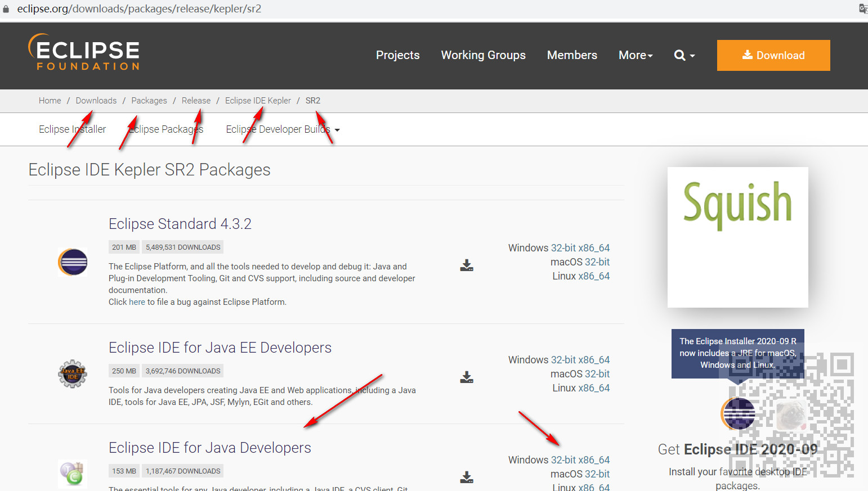This screenshot has height=491, width=868.
Task: Click the SR2 breadcrumb
Action: click(313, 101)
